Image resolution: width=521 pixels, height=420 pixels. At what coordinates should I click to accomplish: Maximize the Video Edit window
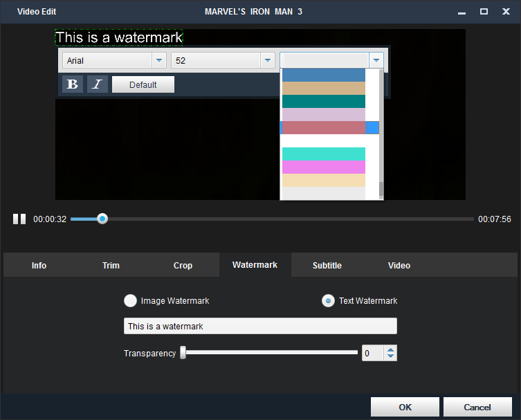click(x=484, y=12)
